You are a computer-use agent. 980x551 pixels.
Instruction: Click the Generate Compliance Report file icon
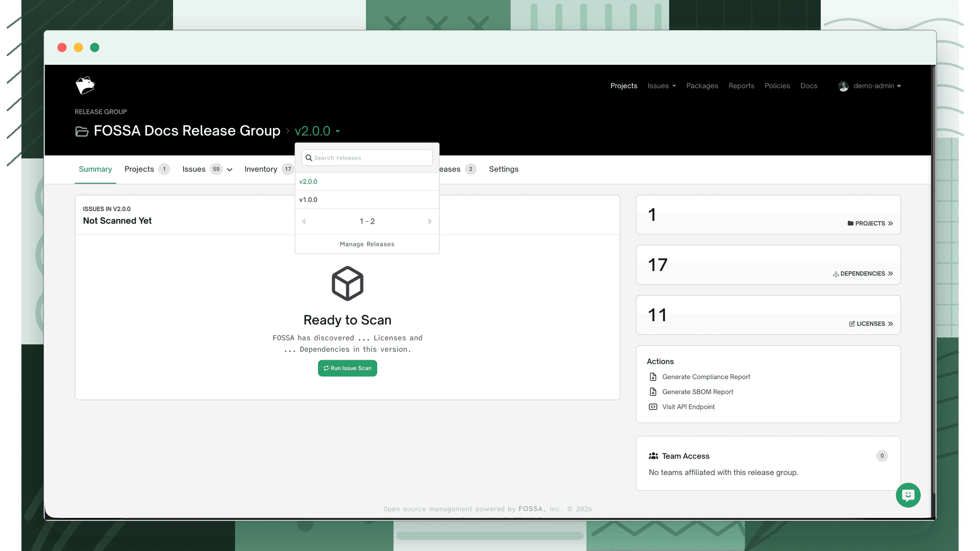[x=653, y=377]
